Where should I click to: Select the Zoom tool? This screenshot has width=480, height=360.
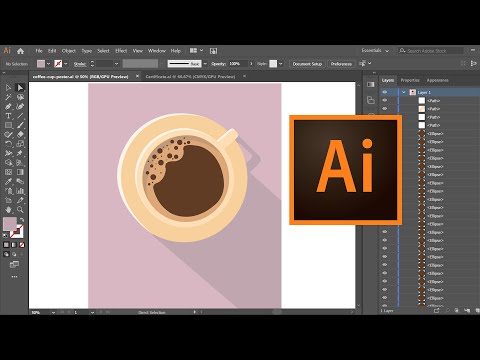(x=20, y=210)
